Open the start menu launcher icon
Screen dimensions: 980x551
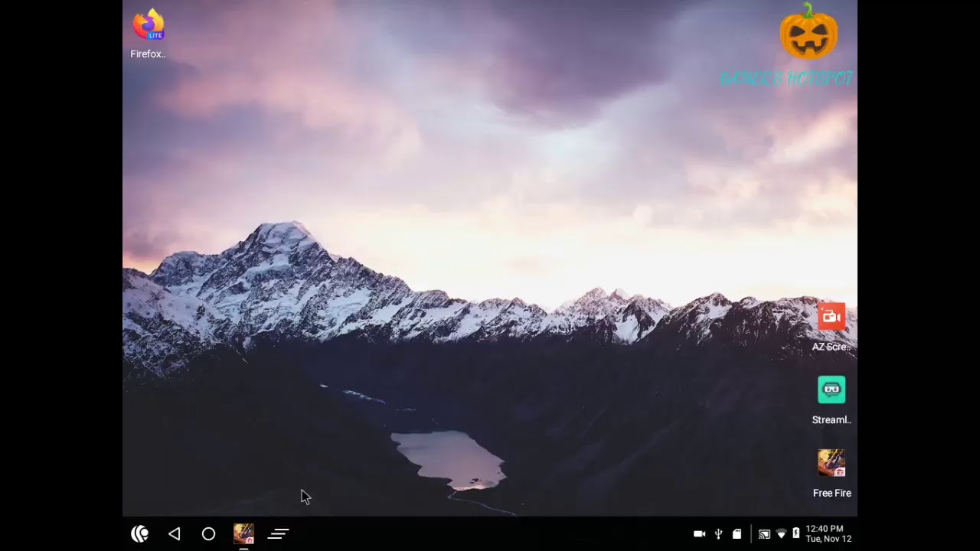[139, 534]
